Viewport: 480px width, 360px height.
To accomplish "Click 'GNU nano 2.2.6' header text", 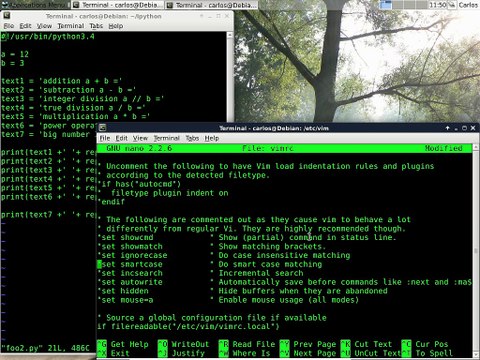I will (139, 148).
